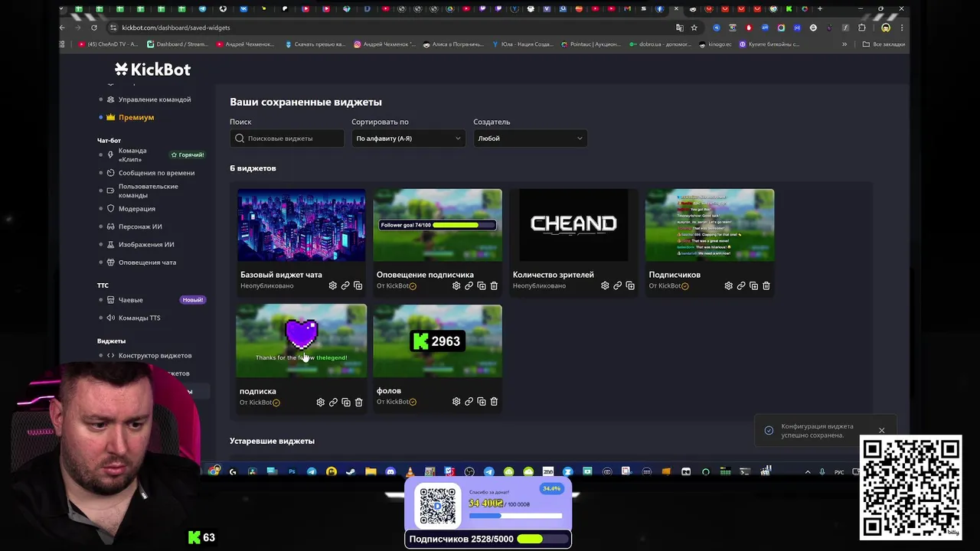Duplicate the Базовый виджет чата widget
Image resolution: width=980 pixels, height=551 pixels.
pos(358,285)
